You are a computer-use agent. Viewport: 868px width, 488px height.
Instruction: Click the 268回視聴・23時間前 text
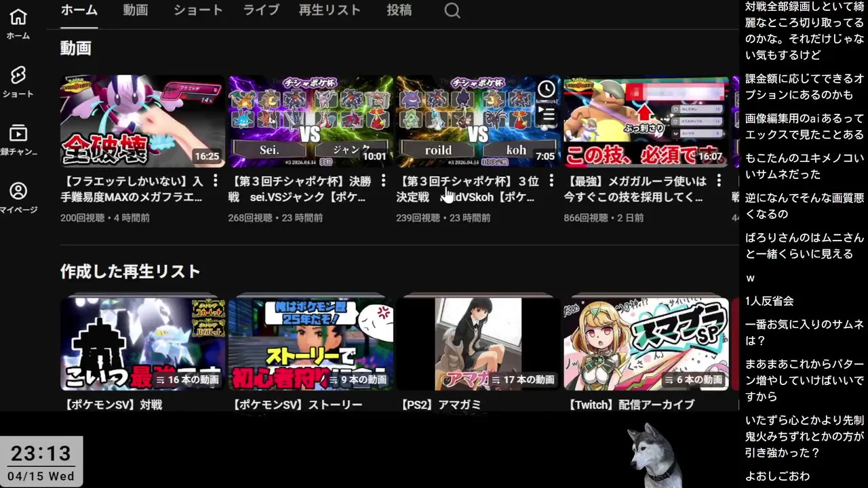click(x=275, y=218)
